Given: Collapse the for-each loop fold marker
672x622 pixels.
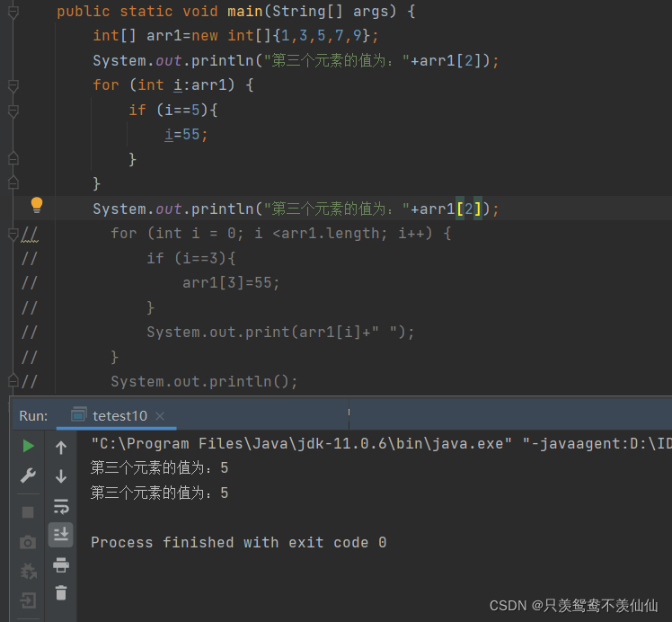Looking at the screenshot, I should (13, 85).
